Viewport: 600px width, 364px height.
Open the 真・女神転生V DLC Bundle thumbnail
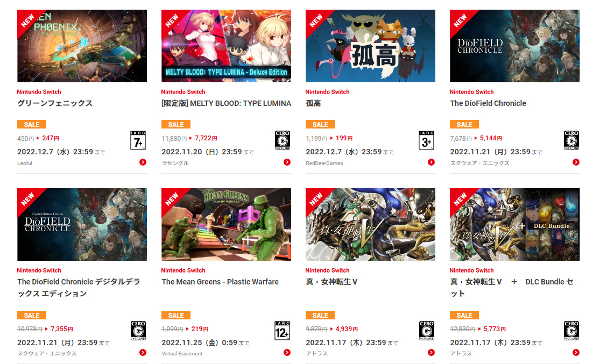(x=514, y=224)
